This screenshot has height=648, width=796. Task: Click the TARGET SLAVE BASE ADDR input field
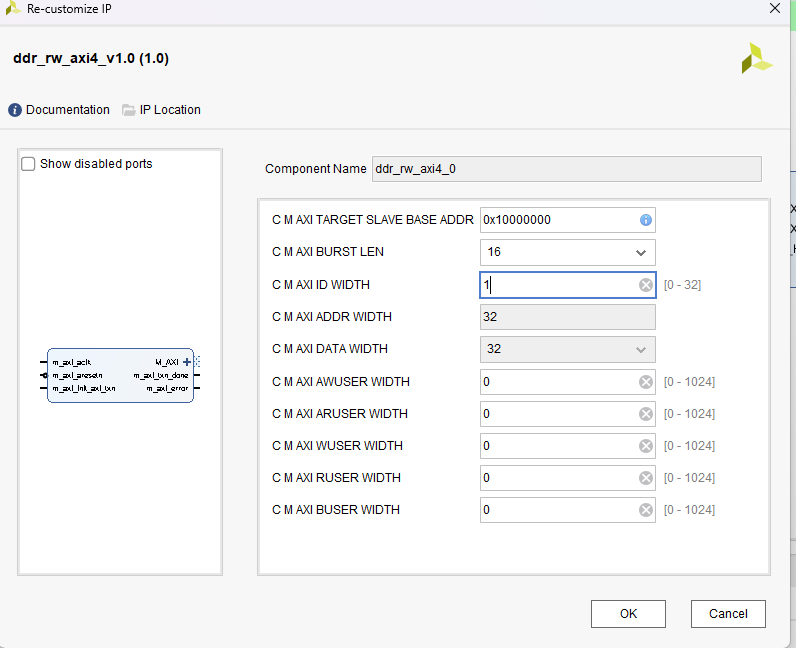[556, 220]
